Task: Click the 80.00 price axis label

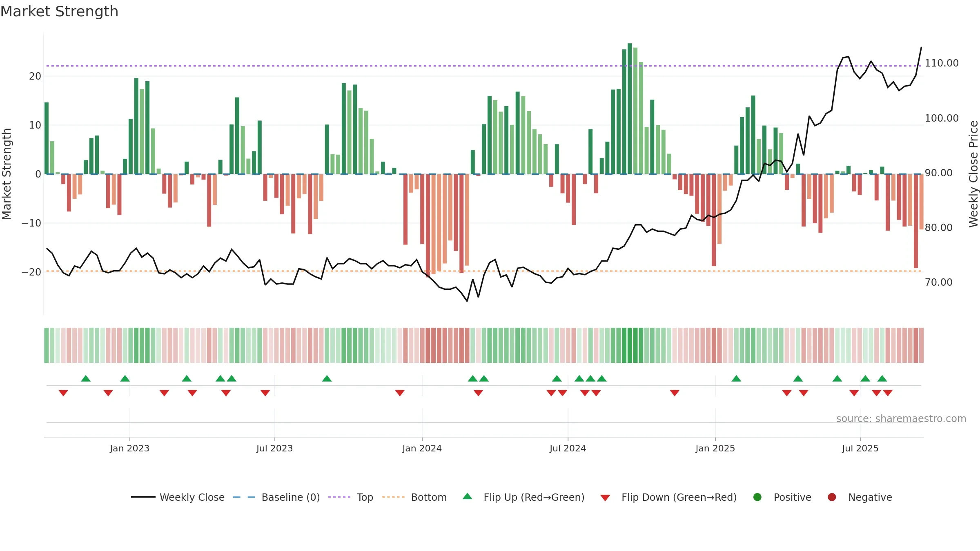Action: click(939, 227)
